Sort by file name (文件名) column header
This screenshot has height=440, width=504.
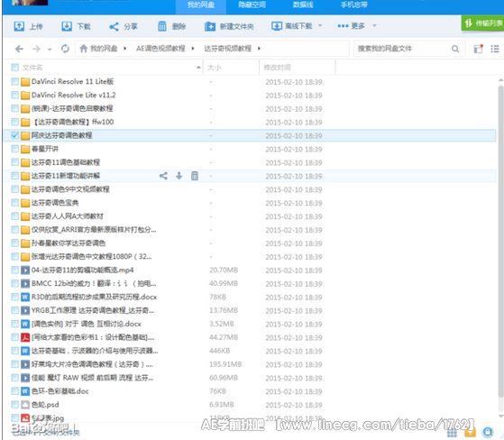(x=32, y=68)
